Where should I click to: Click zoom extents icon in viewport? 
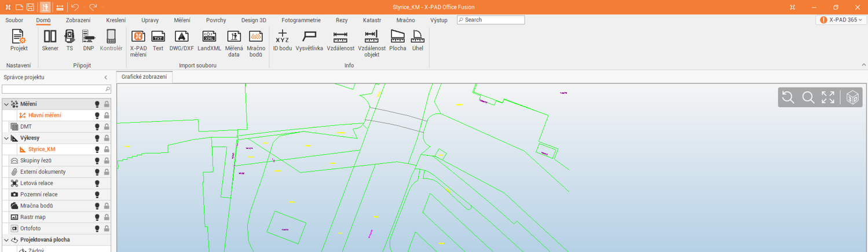pos(828,97)
